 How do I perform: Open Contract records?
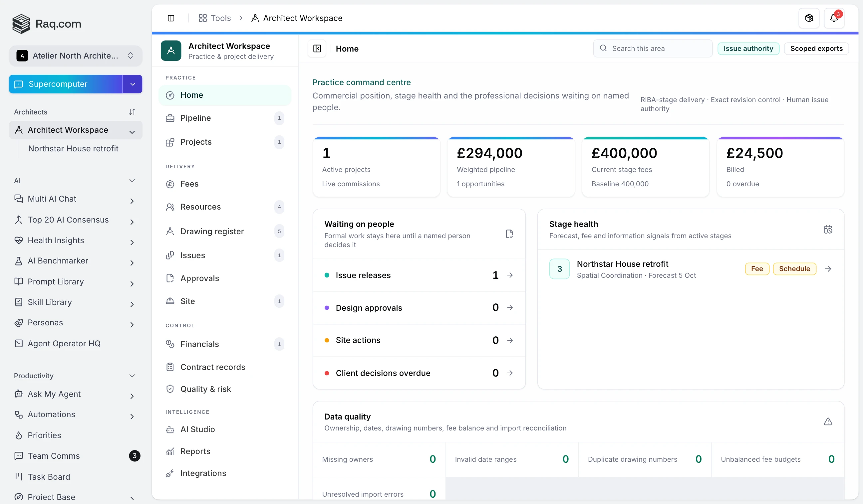(225, 367)
